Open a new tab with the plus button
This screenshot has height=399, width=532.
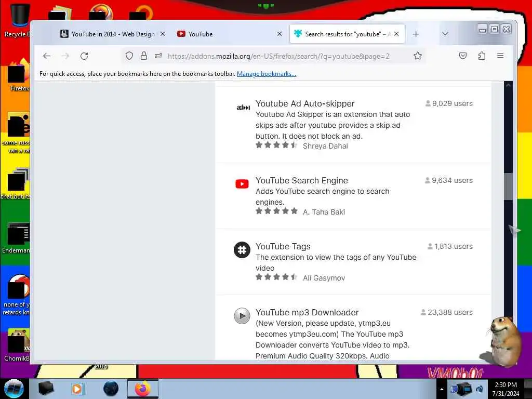coord(416,34)
